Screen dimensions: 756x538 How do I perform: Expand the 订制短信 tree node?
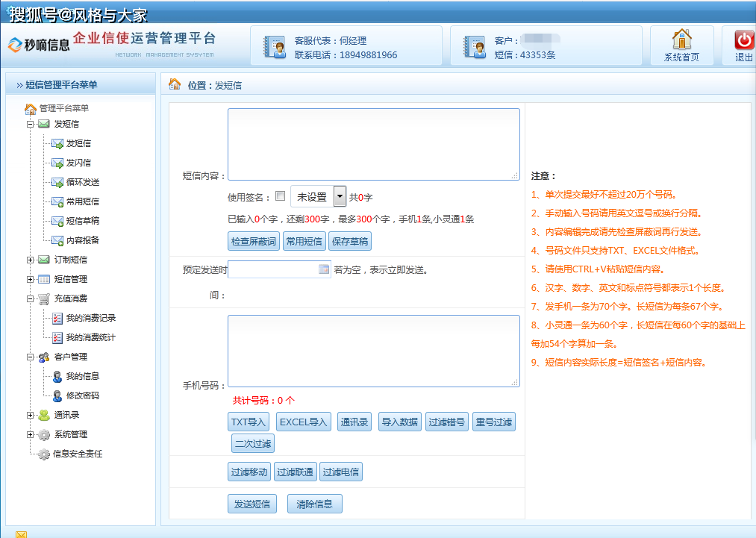tap(30, 260)
